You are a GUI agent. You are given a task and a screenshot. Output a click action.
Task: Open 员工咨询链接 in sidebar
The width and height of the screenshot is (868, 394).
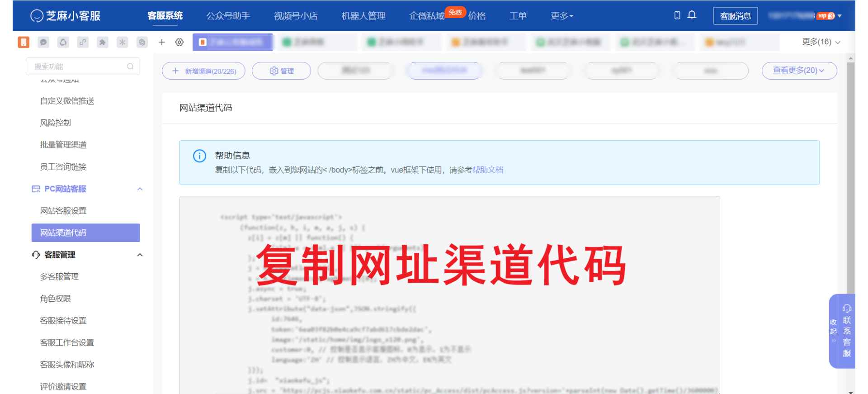pos(63,167)
